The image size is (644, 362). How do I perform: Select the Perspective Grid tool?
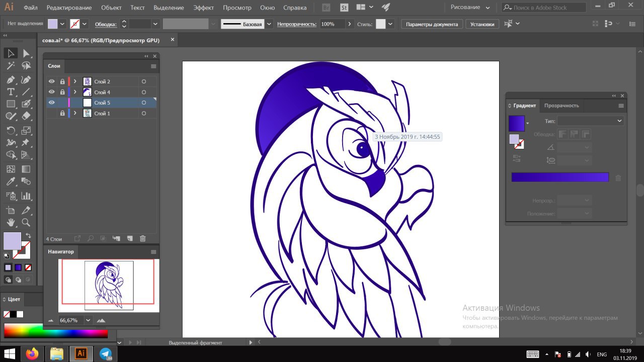26,155
